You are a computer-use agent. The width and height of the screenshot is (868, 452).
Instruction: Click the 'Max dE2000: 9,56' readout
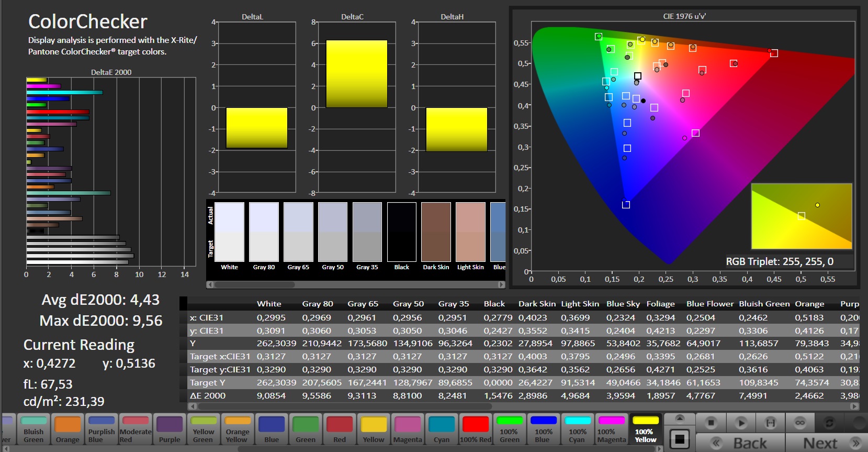(101, 321)
